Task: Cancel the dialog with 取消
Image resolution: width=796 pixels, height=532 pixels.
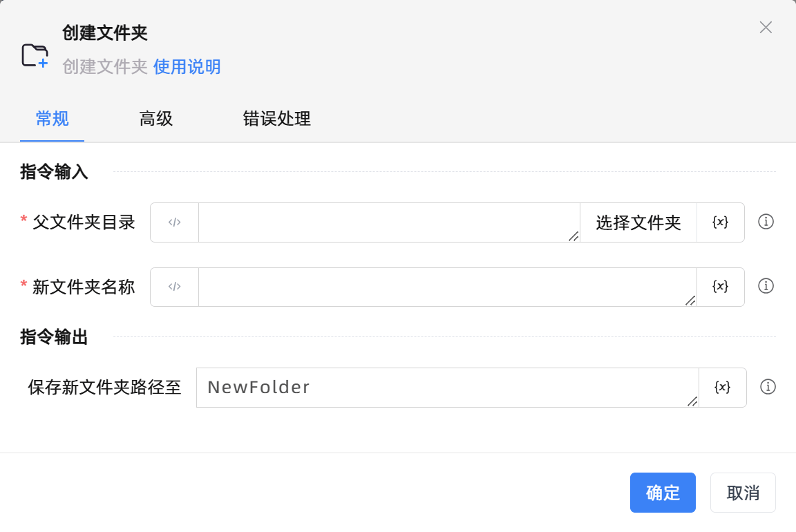Action: click(x=743, y=493)
